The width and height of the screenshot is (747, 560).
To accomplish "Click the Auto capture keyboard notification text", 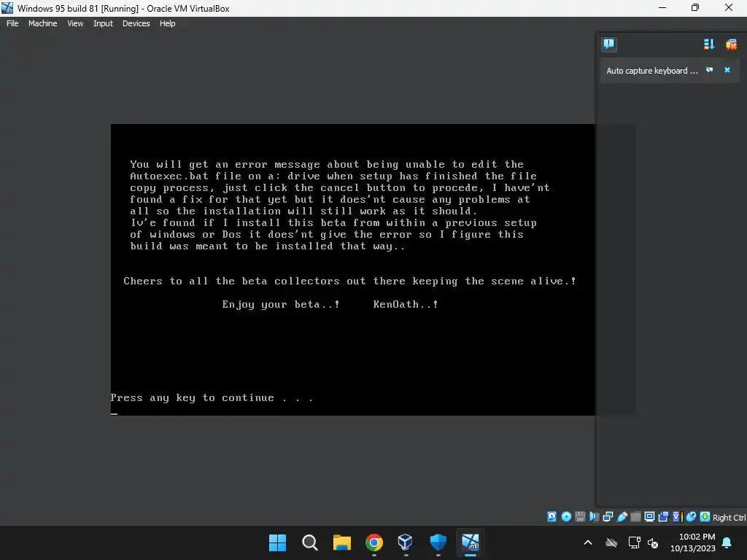I will (x=651, y=71).
